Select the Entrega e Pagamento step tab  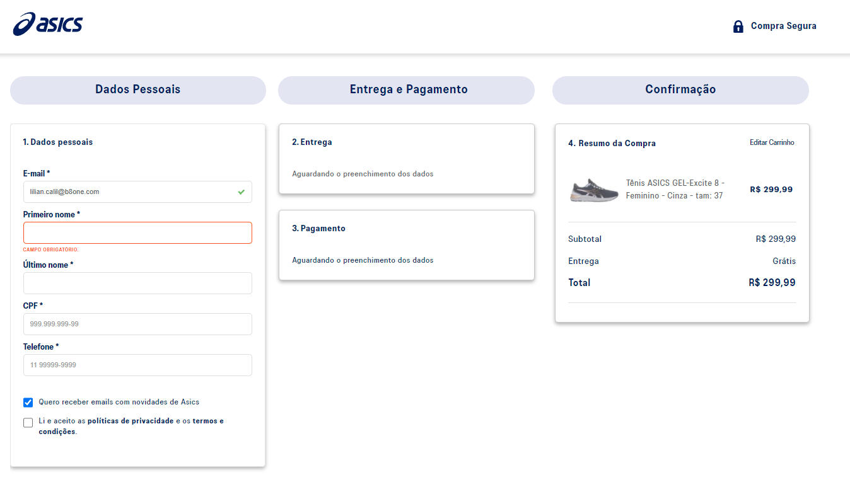tap(406, 90)
